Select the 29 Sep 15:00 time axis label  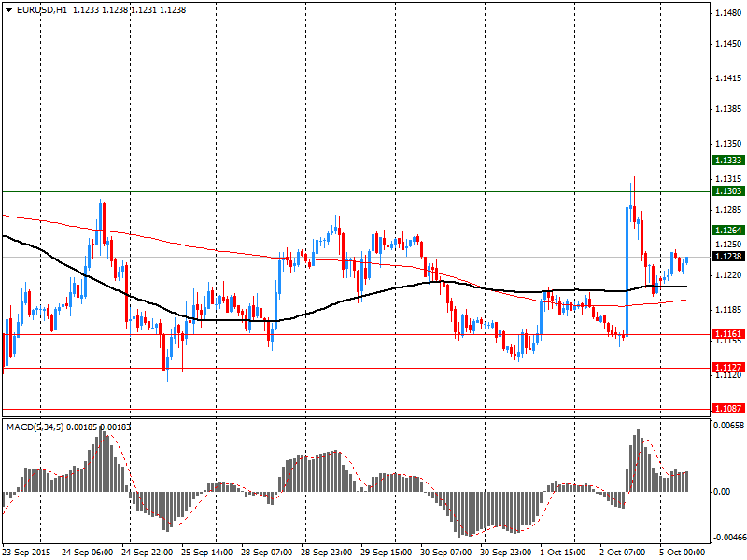(387, 553)
